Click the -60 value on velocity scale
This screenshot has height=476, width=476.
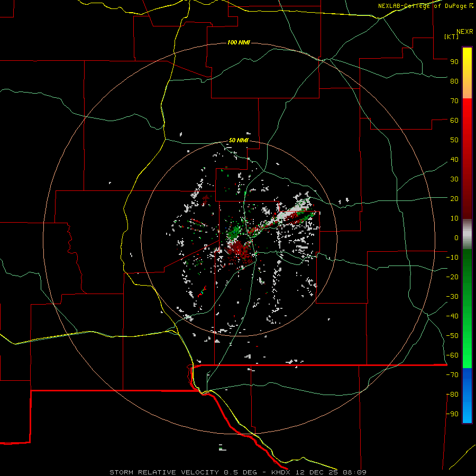coord(452,355)
